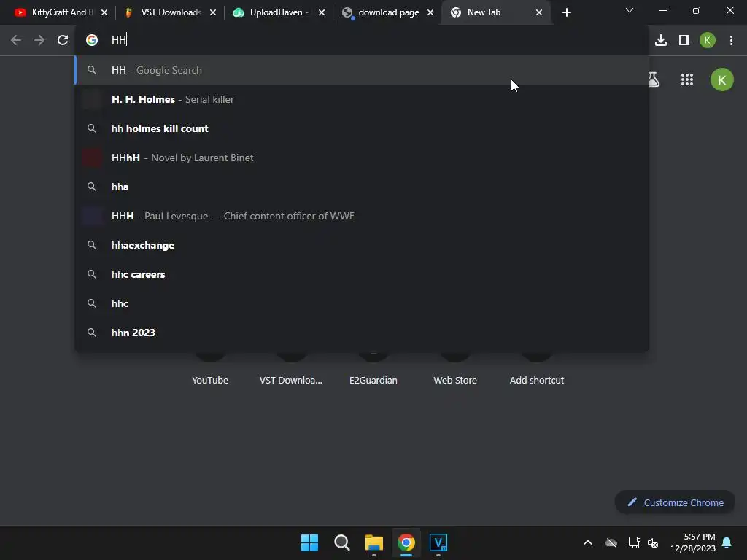The width and height of the screenshot is (747, 560).
Task: Open File Explorer from the taskbar
Action: tap(374, 542)
